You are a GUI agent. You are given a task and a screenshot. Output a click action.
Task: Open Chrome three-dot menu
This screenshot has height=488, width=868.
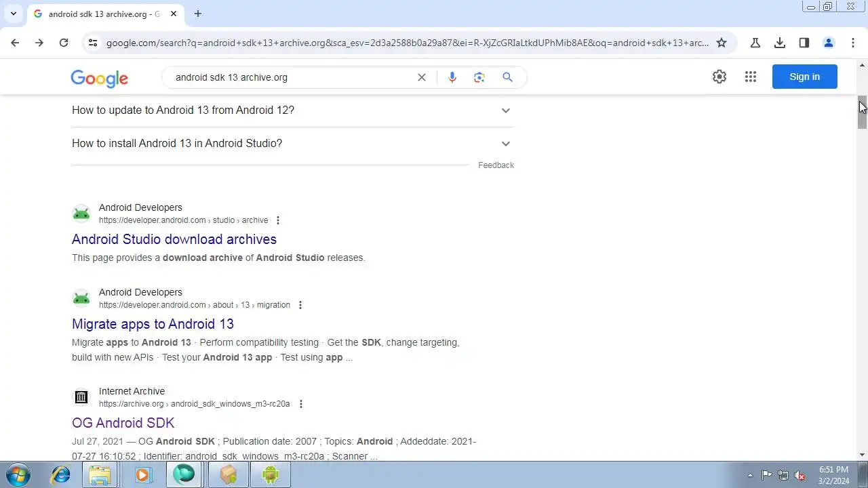853,43
